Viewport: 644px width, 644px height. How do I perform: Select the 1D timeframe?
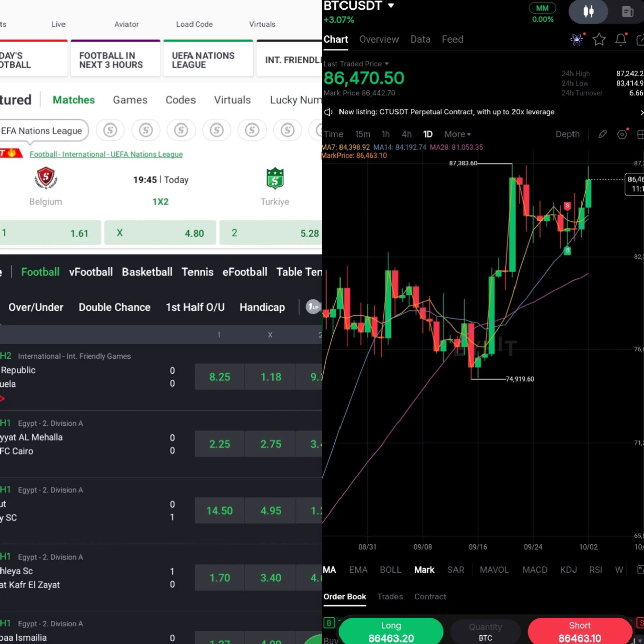point(428,134)
